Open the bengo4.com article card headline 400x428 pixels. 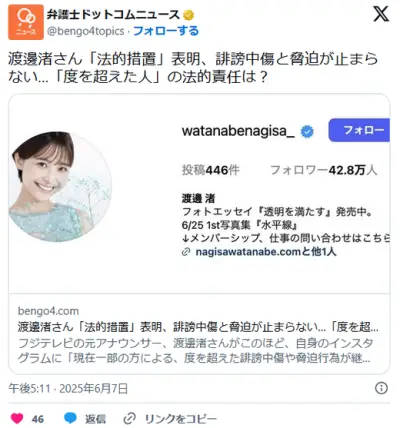198,327
